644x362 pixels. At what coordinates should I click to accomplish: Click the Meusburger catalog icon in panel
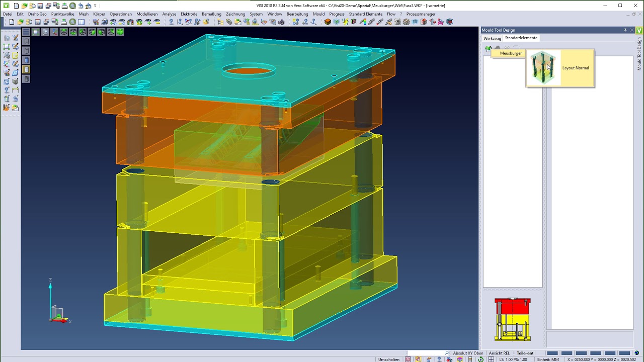point(488,48)
